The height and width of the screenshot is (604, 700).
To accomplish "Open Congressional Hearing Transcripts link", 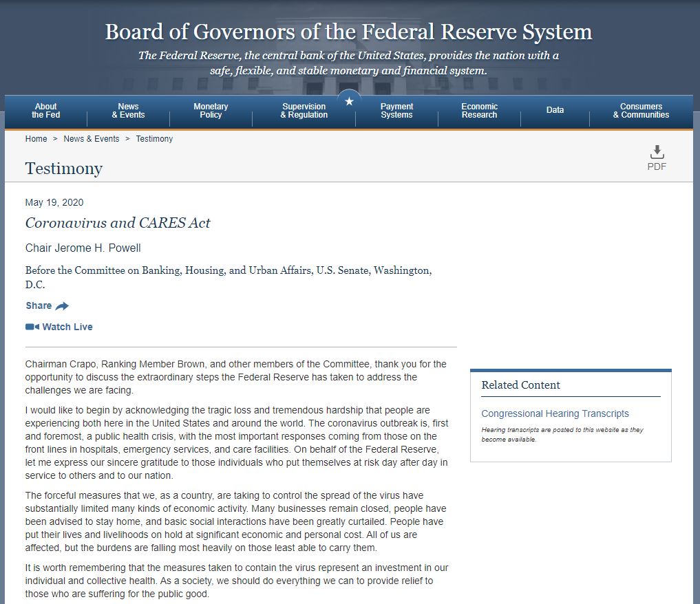I will tap(555, 413).
